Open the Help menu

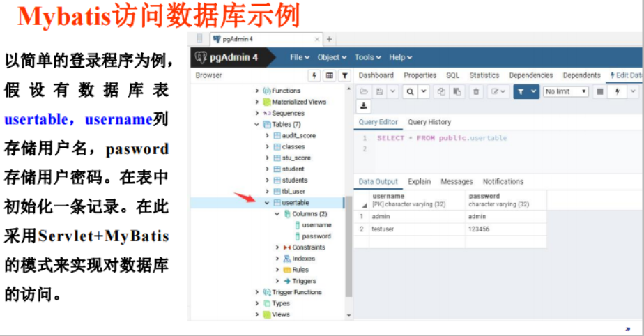click(401, 57)
